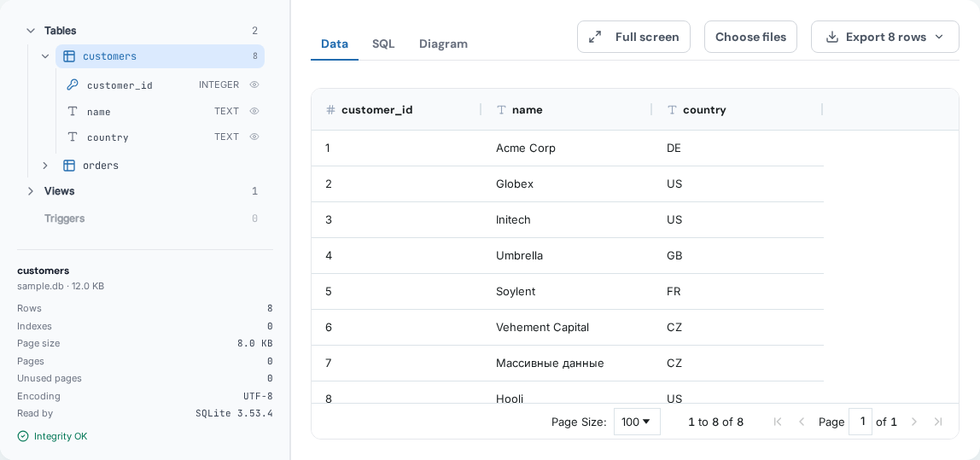Collapse the customers table columns
This screenshot has width=980, height=460.
(x=45, y=56)
